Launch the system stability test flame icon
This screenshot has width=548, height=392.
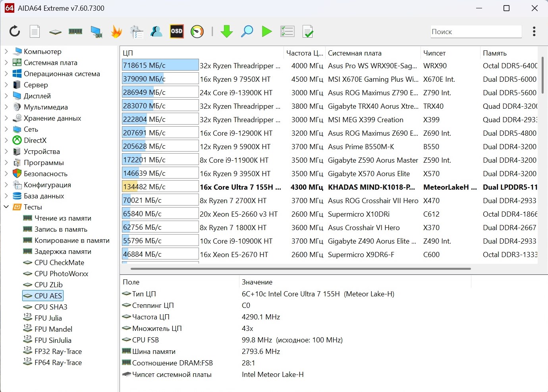click(x=116, y=31)
